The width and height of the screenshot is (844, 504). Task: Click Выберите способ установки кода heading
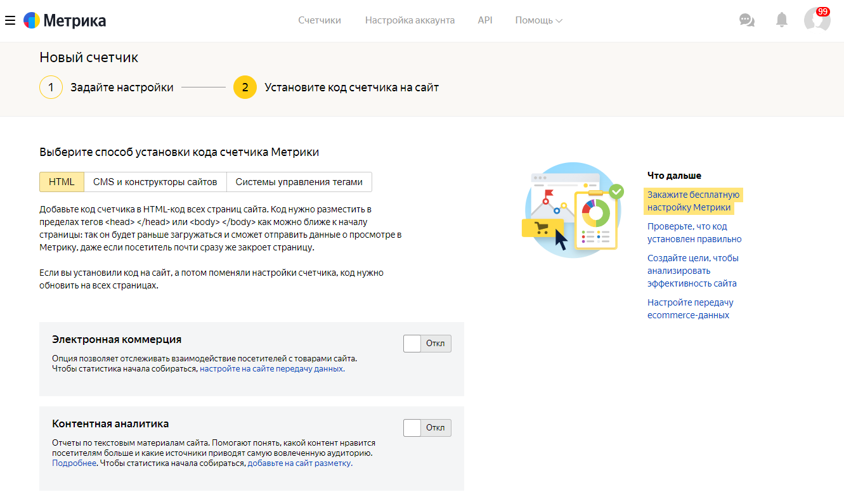pos(179,152)
